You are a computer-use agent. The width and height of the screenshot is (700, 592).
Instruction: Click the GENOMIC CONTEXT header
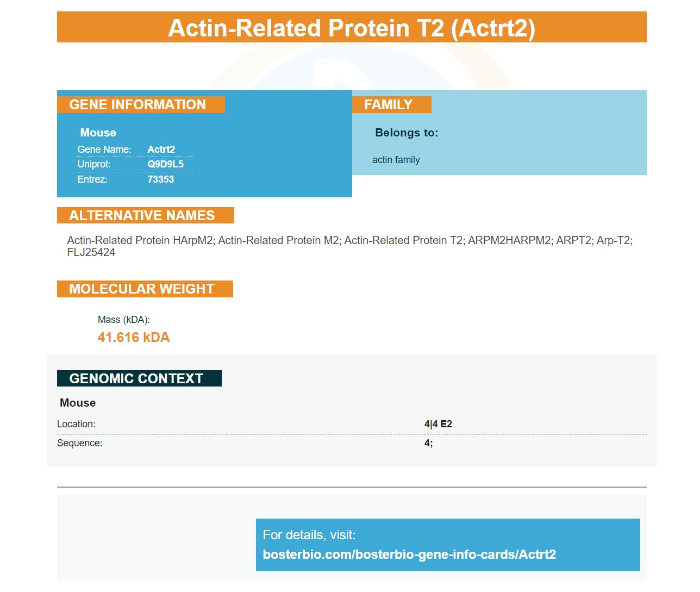pos(137,379)
